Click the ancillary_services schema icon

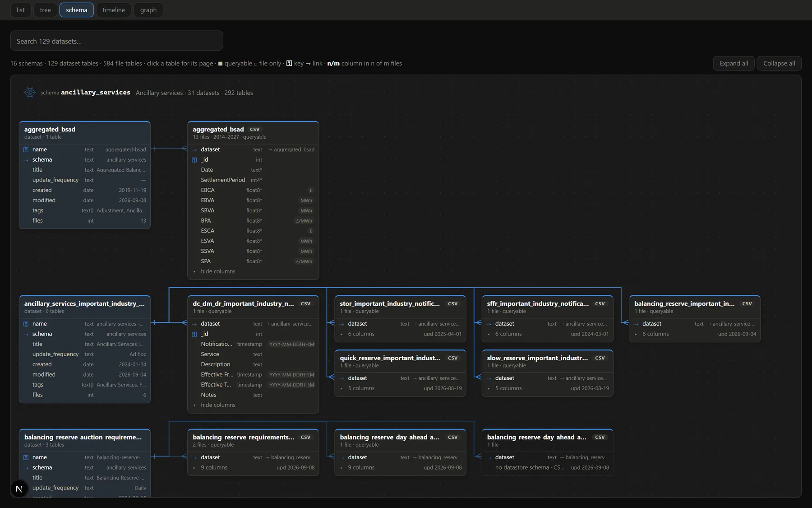click(x=30, y=93)
